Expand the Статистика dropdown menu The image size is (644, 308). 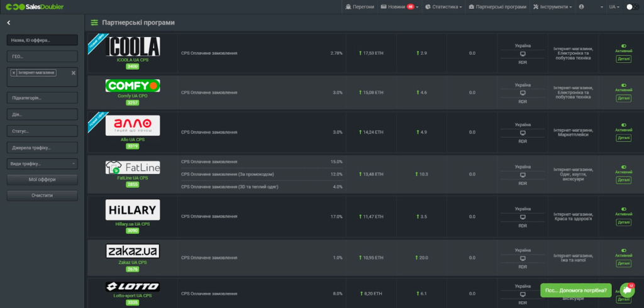444,7
